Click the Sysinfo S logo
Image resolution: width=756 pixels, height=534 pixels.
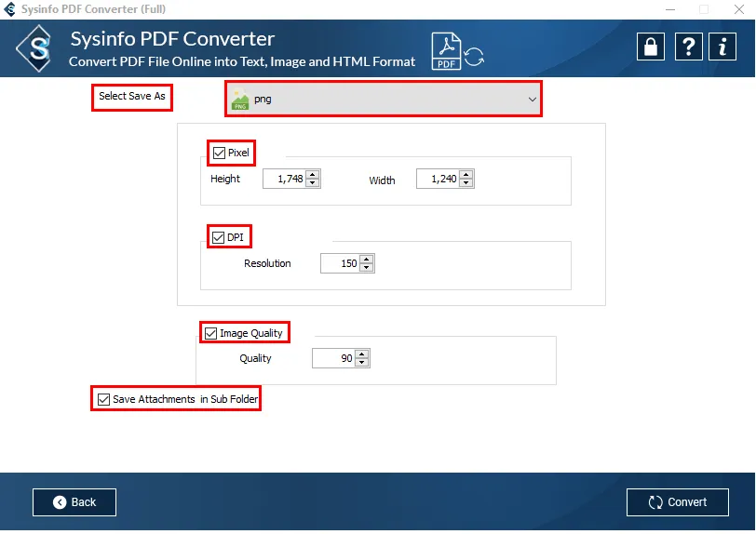point(35,48)
